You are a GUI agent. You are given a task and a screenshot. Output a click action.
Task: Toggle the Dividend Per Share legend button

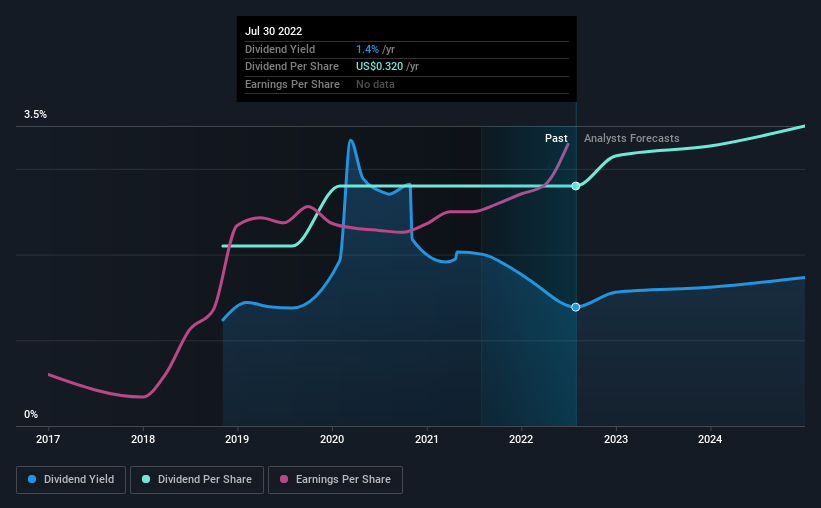(197, 480)
